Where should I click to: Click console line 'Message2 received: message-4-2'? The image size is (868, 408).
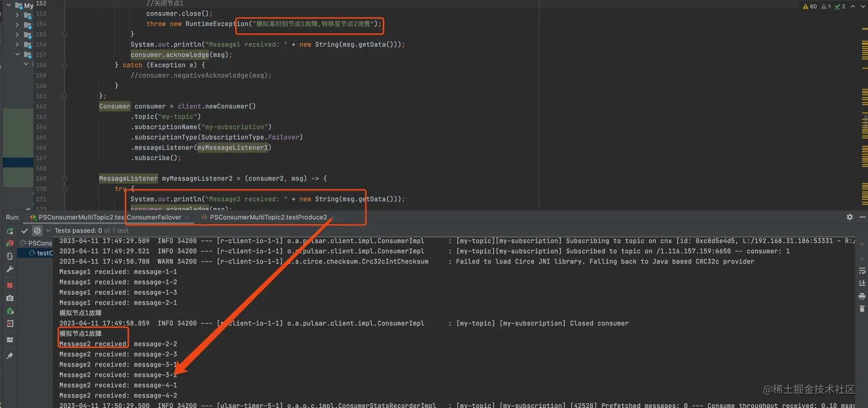pyautogui.click(x=118, y=395)
